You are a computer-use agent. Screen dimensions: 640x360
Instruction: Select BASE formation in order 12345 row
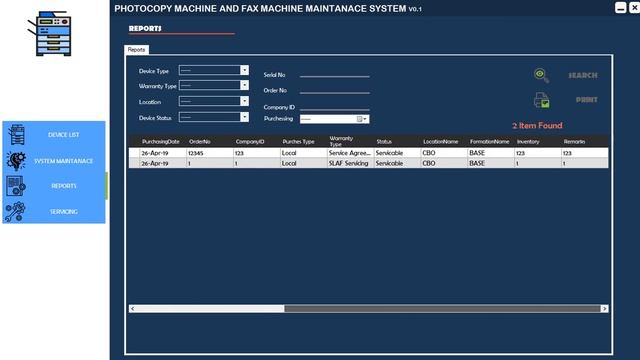point(491,153)
